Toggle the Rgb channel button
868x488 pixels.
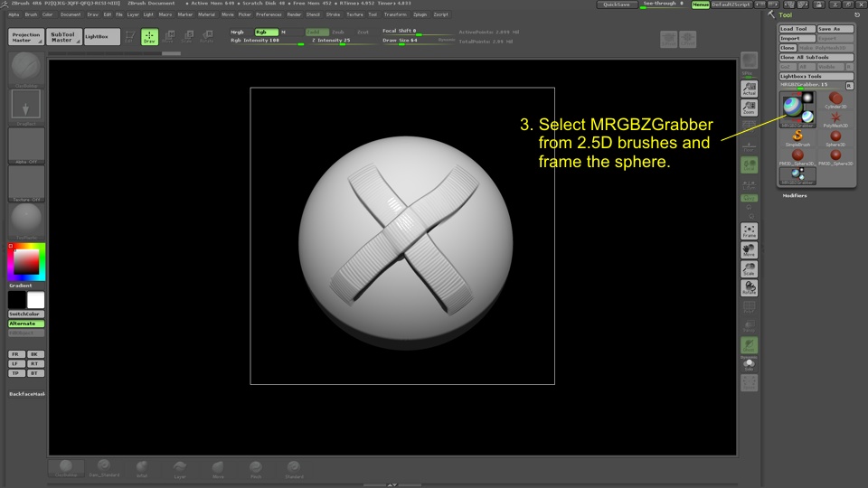(266, 33)
